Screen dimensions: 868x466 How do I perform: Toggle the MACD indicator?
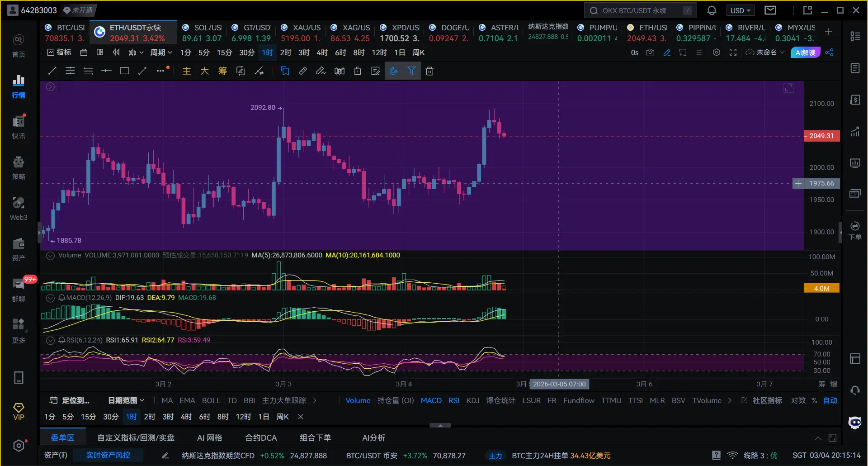click(431, 400)
